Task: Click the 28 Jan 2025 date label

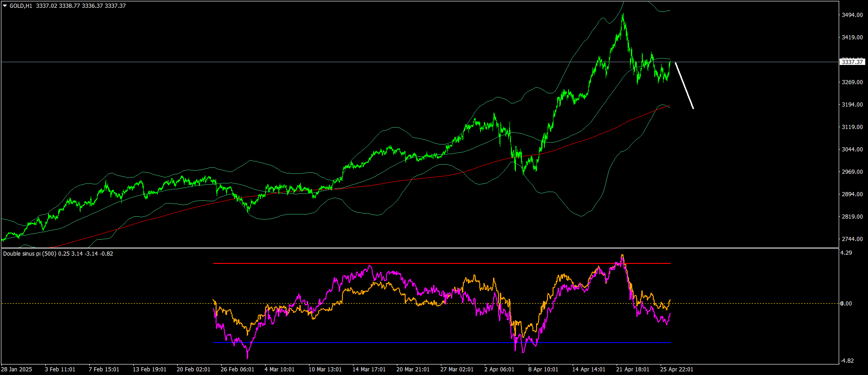Action: point(16,369)
